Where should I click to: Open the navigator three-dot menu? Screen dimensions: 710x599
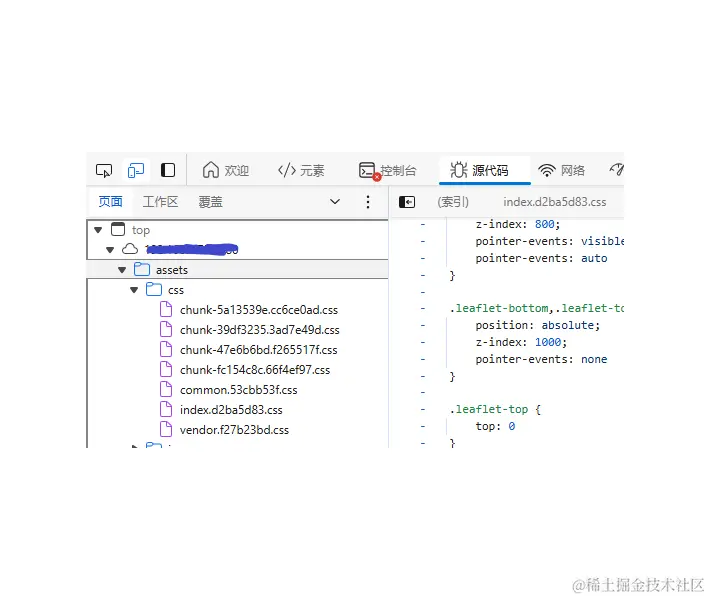click(368, 201)
